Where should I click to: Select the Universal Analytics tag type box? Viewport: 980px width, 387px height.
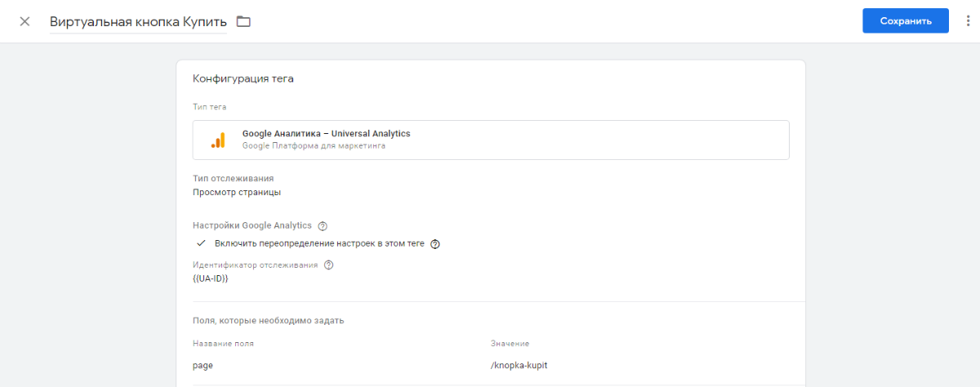coord(491,140)
